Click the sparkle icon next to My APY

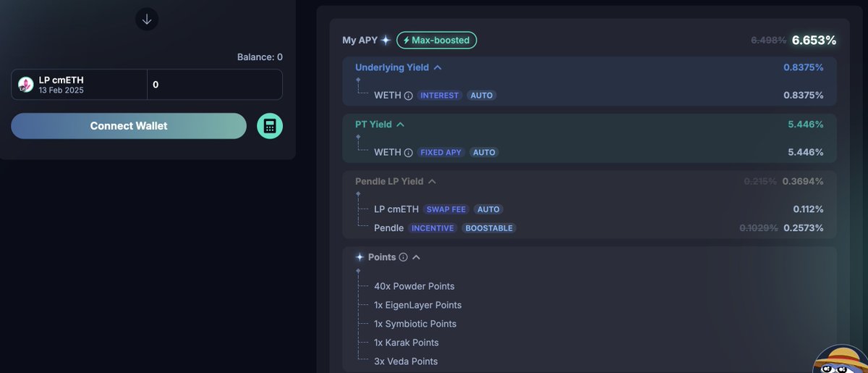[386, 41]
